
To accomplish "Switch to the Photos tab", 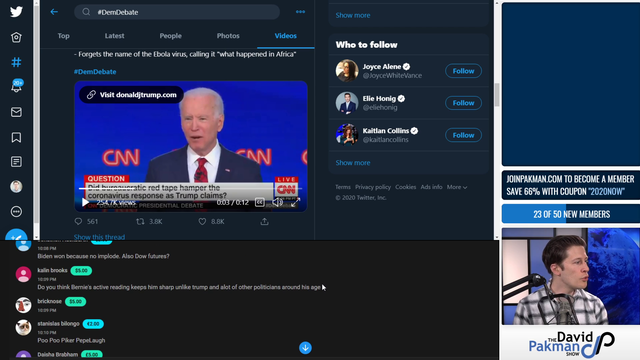I will click(x=228, y=36).
